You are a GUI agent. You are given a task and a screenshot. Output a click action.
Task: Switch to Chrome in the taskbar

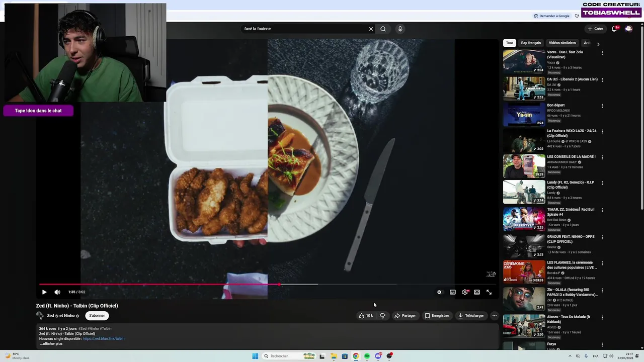click(x=356, y=356)
